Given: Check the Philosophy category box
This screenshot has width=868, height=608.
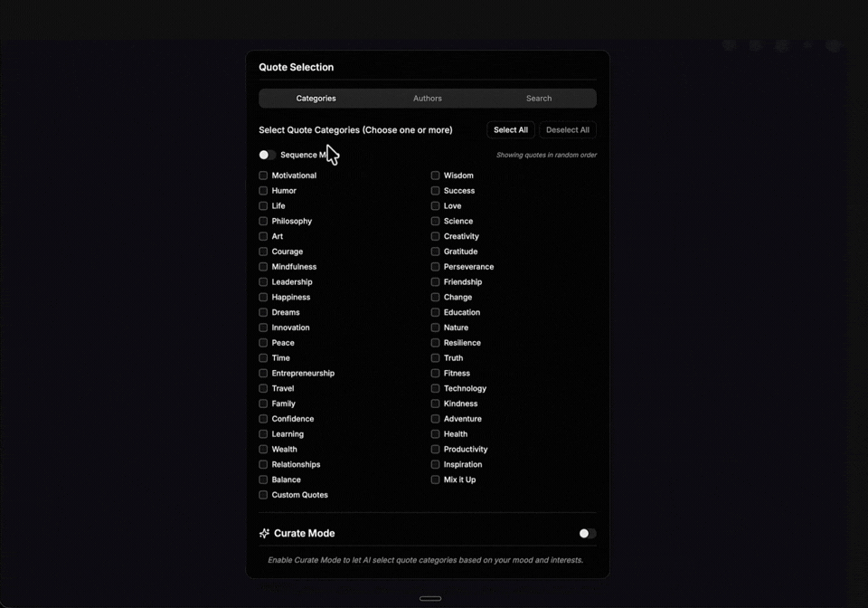Looking at the screenshot, I should click(263, 222).
